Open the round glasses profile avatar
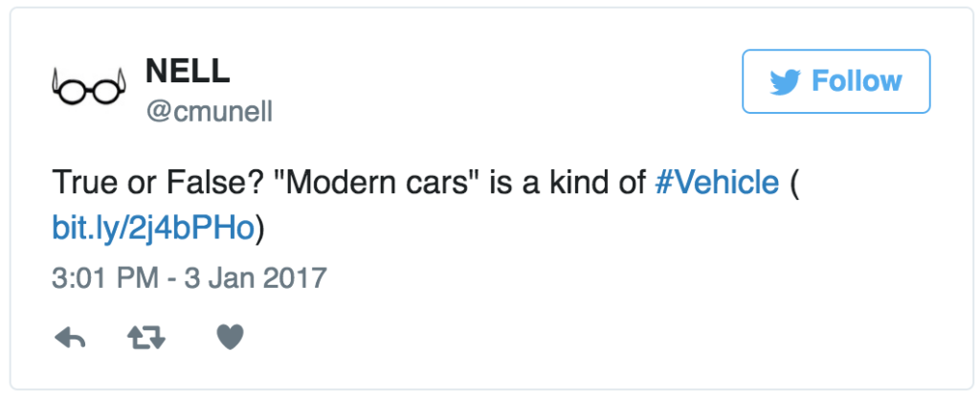 click(88, 88)
